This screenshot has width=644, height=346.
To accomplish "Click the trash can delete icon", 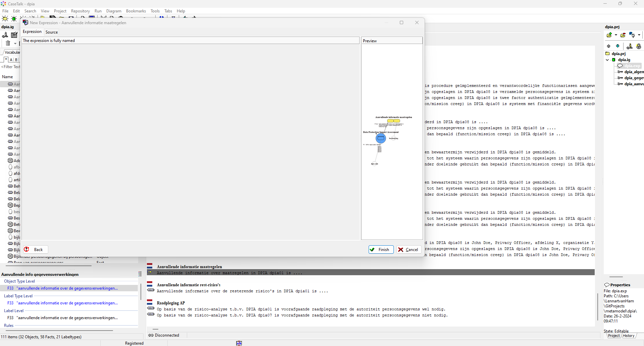I will coord(8,43).
